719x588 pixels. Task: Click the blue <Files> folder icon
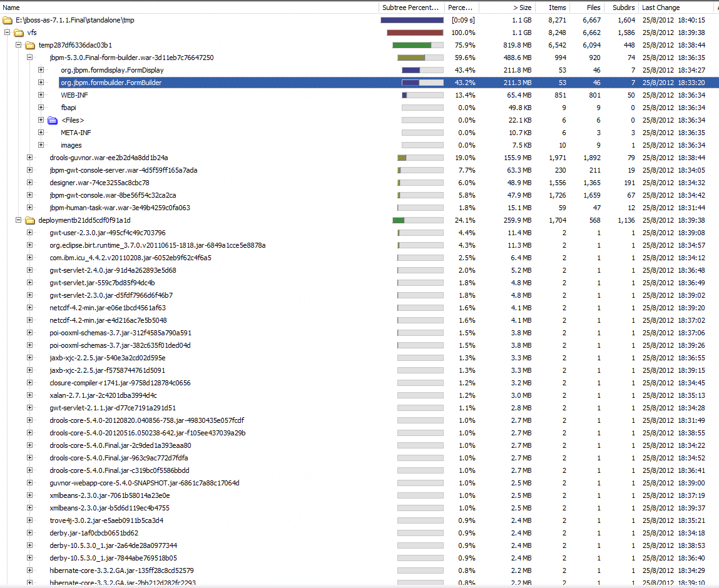click(53, 120)
